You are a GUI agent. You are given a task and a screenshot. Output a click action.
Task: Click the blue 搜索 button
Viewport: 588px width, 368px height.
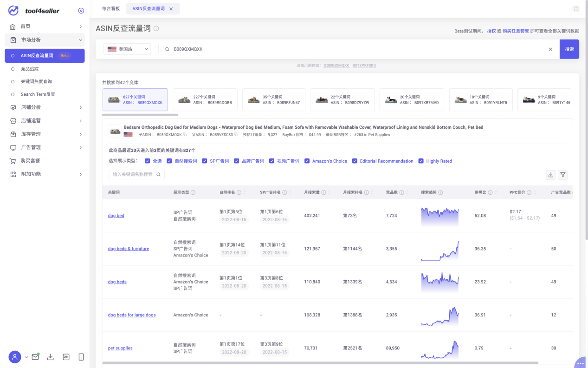[x=569, y=49]
